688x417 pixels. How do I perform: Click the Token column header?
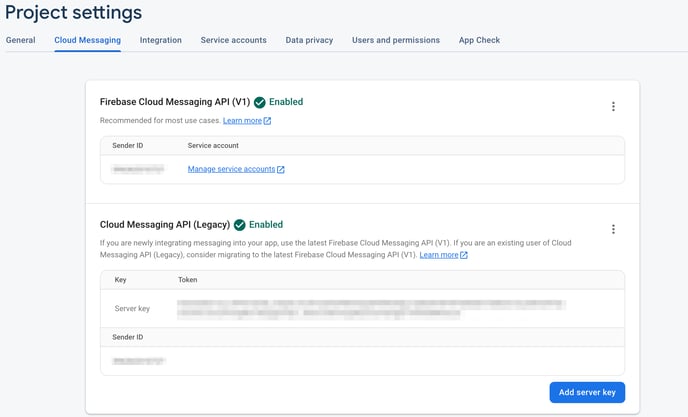187,280
